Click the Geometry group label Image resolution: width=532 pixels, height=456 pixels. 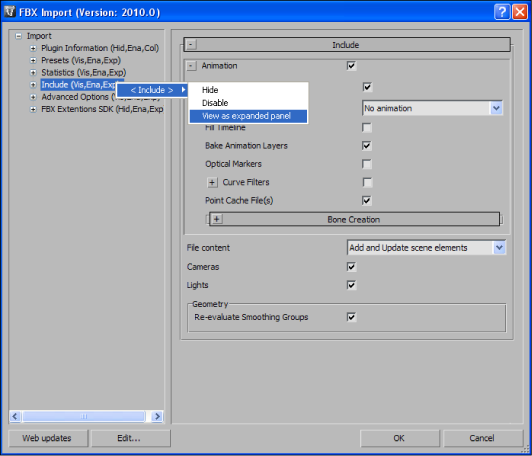coord(210,304)
